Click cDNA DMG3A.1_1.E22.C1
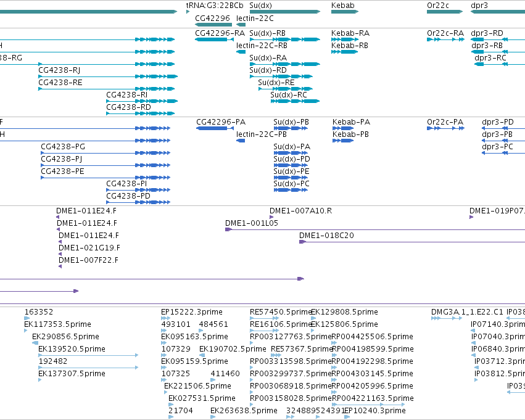The height and width of the screenshot is (420, 525). click(x=447, y=318)
